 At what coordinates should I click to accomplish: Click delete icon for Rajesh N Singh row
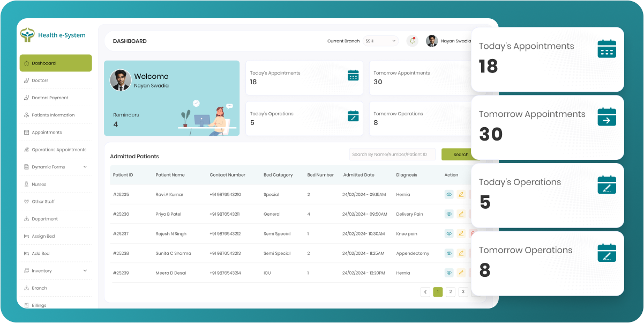[472, 233]
